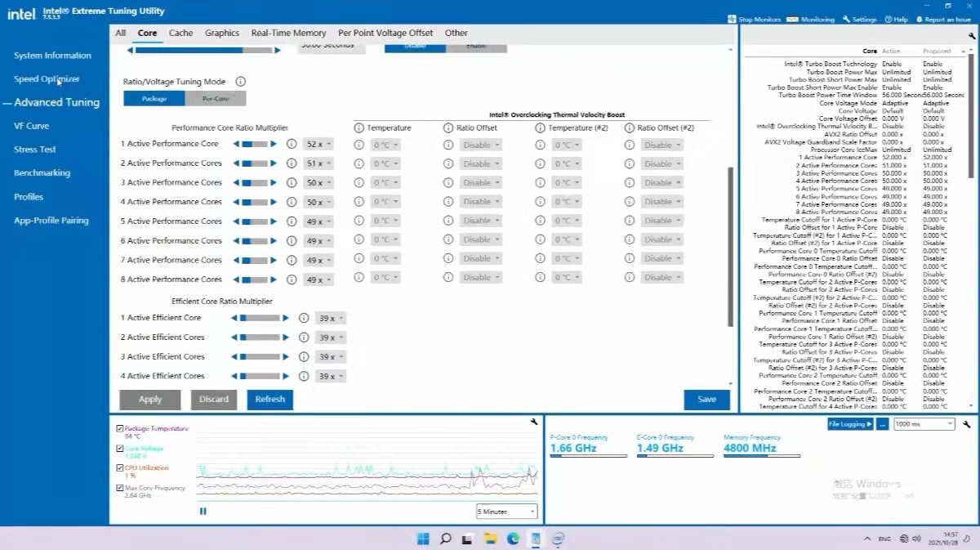Open Stress Test in sidebar
980x550 pixels.
[x=35, y=150]
